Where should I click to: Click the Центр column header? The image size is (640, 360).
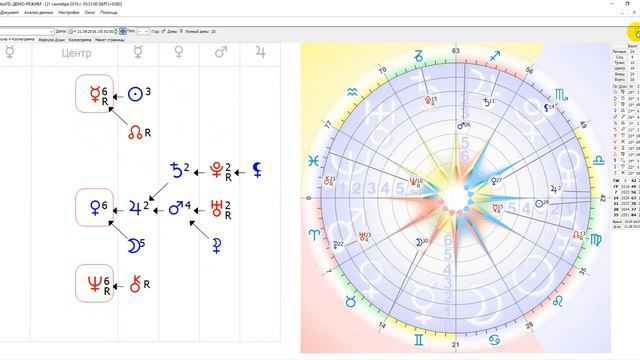pyautogui.click(x=76, y=53)
